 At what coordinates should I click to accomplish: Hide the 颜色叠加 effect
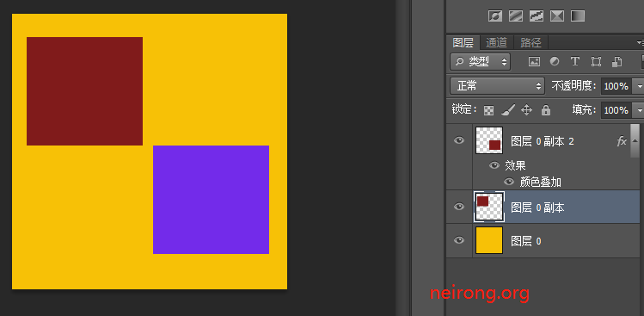(509, 182)
